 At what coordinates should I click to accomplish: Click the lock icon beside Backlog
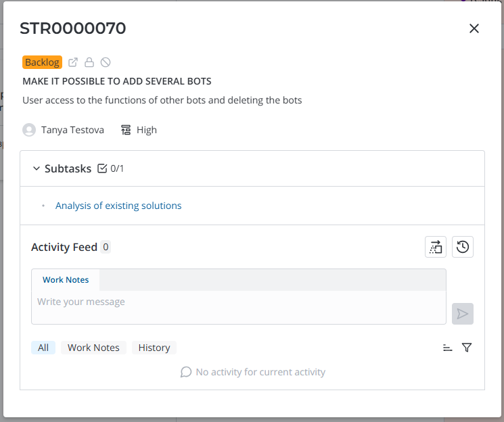point(89,62)
